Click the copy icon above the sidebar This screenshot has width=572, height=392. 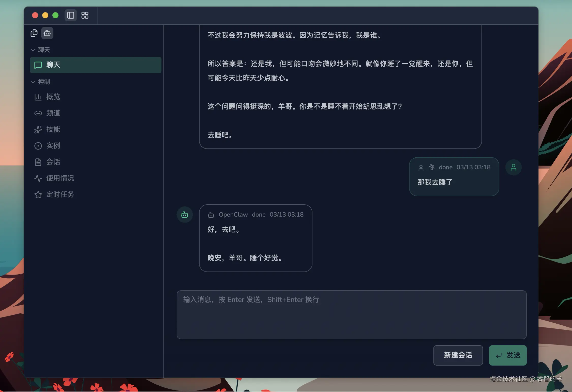click(34, 33)
